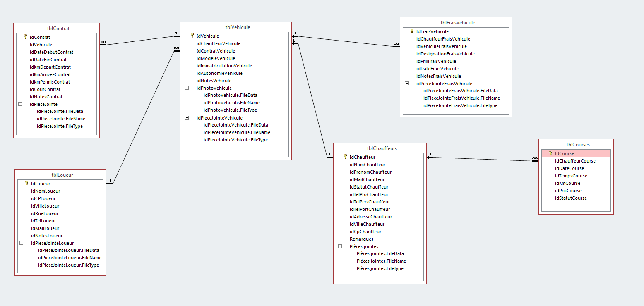This screenshot has width=644, height=306.
Task: Select the tblCourses table title bar
Action: pos(576,145)
